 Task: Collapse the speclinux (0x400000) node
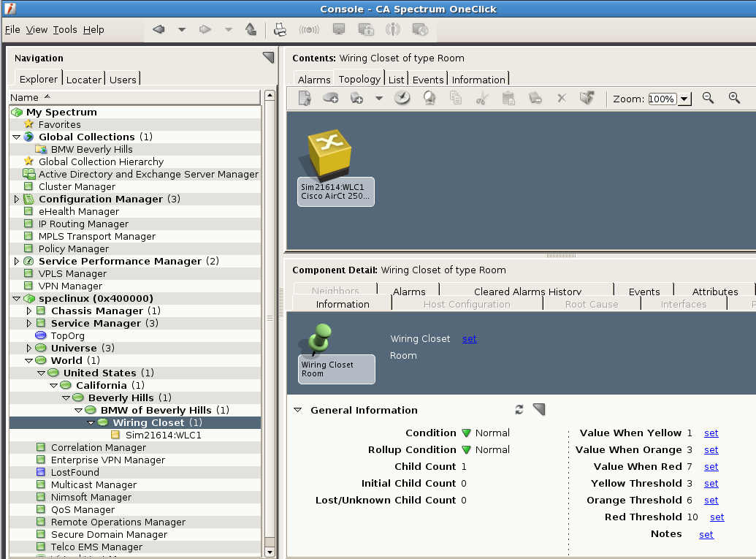(x=16, y=299)
